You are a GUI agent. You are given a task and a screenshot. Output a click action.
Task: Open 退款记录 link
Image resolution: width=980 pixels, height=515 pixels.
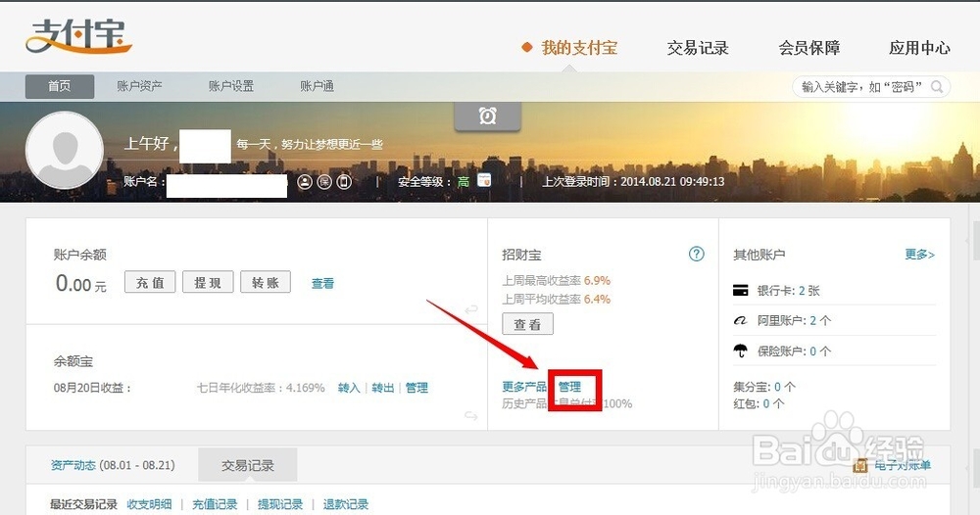pos(346,504)
